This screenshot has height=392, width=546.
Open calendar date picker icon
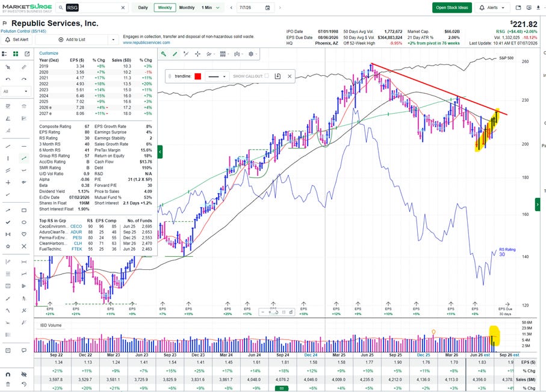(x=267, y=8)
